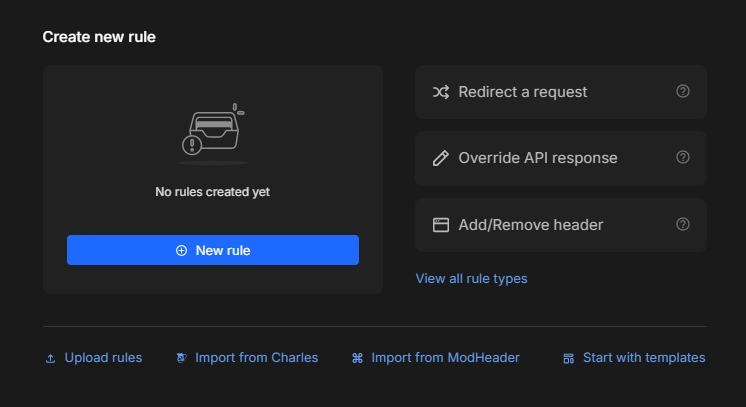Click the shuffle icon beside Redirect a request
Screen dimensions: 746x407
coord(441,92)
